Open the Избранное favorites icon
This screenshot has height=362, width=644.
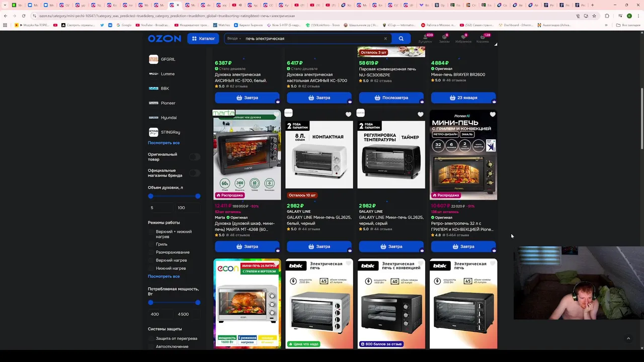click(x=463, y=38)
